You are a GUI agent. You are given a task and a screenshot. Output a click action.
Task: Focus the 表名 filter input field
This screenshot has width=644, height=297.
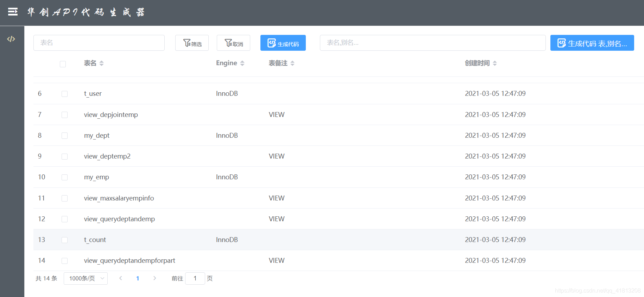click(x=99, y=43)
